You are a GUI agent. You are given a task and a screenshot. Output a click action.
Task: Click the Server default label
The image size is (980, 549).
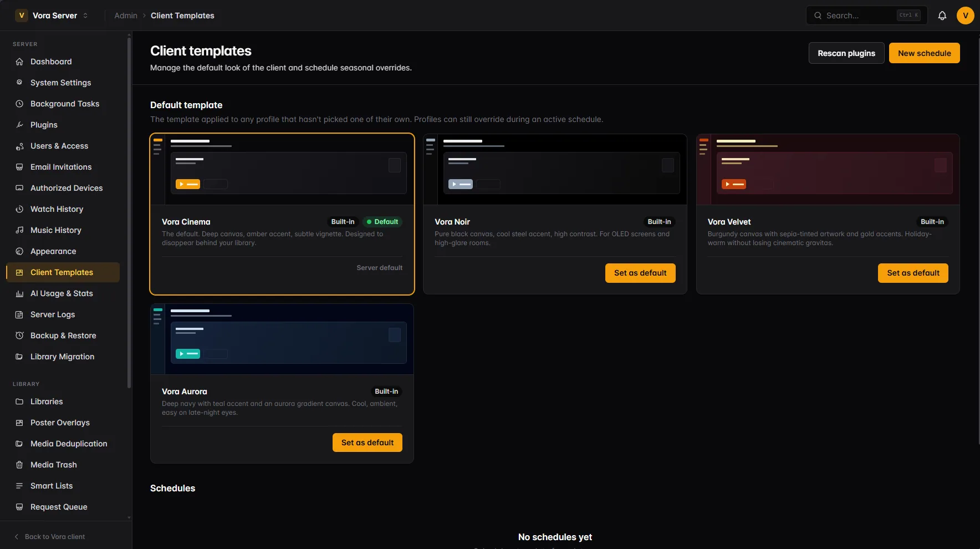pyautogui.click(x=380, y=268)
